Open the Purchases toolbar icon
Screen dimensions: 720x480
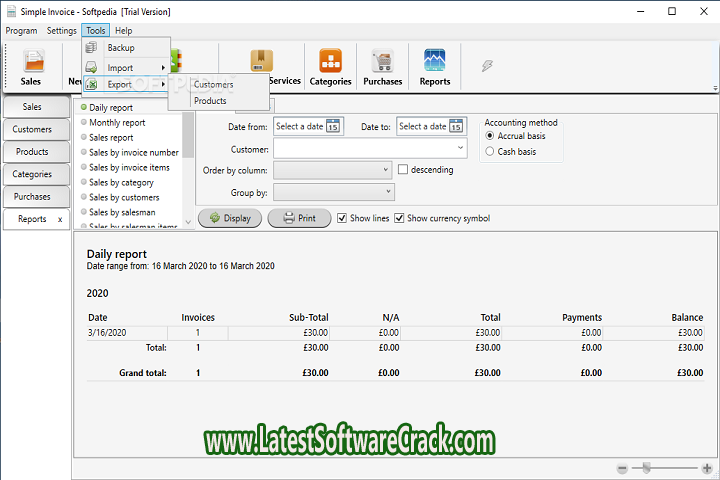(x=382, y=67)
